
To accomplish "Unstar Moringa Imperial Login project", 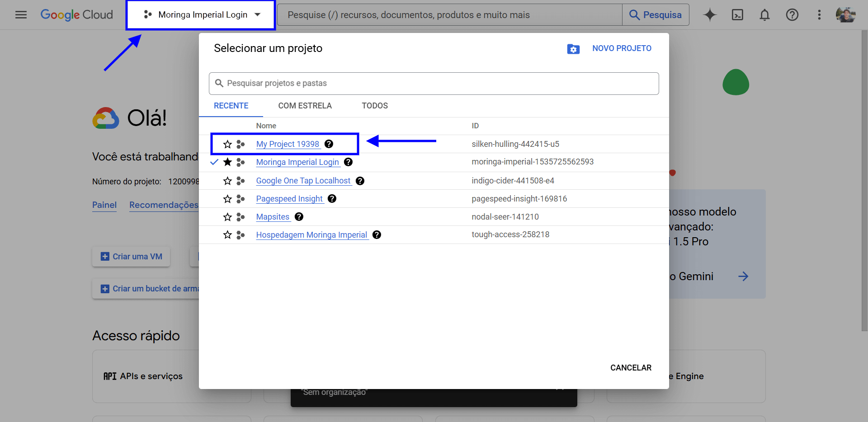I will click(227, 162).
